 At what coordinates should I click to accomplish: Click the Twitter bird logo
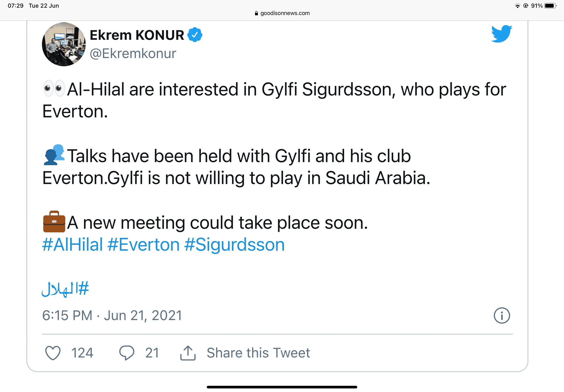coord(501,34)
